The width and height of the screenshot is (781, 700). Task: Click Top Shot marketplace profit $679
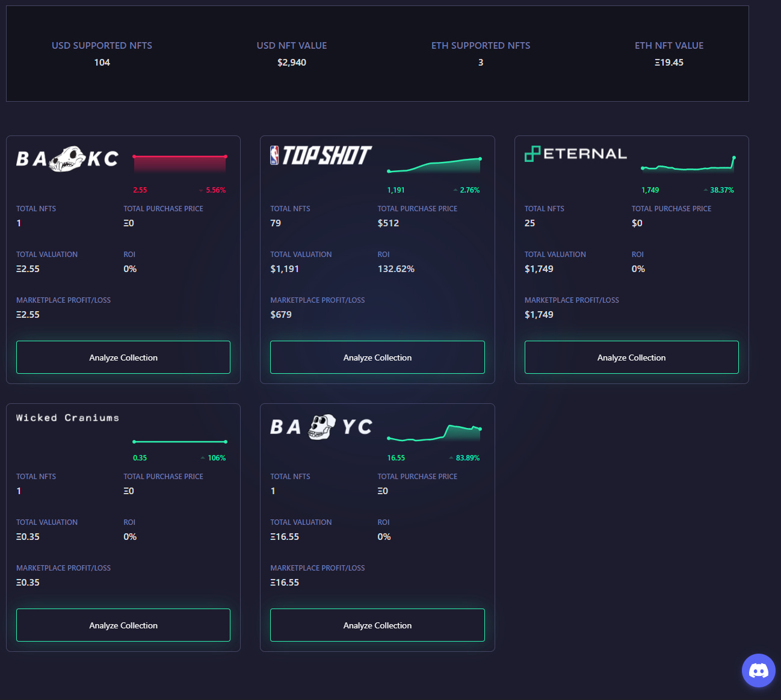point(281,315)
